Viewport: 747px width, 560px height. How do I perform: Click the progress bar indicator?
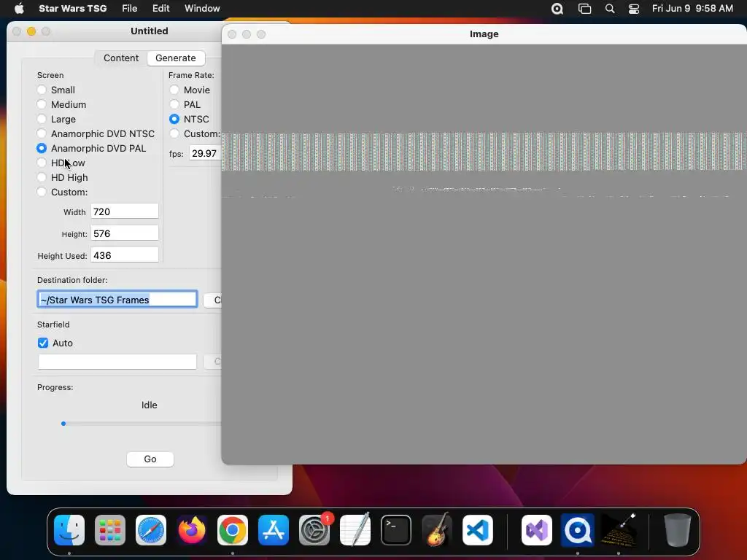pos(63,424)
